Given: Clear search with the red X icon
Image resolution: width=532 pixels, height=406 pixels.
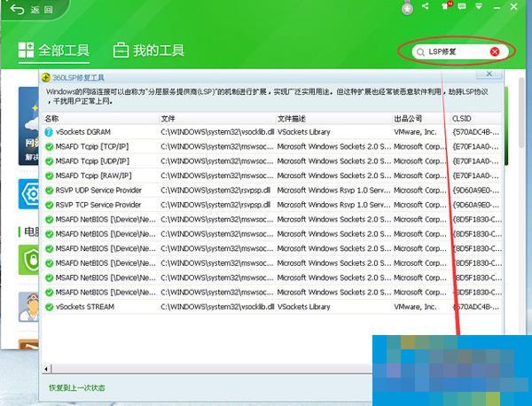Looking at the screenshot, I should pyautogui.click(x=495, y=51).
